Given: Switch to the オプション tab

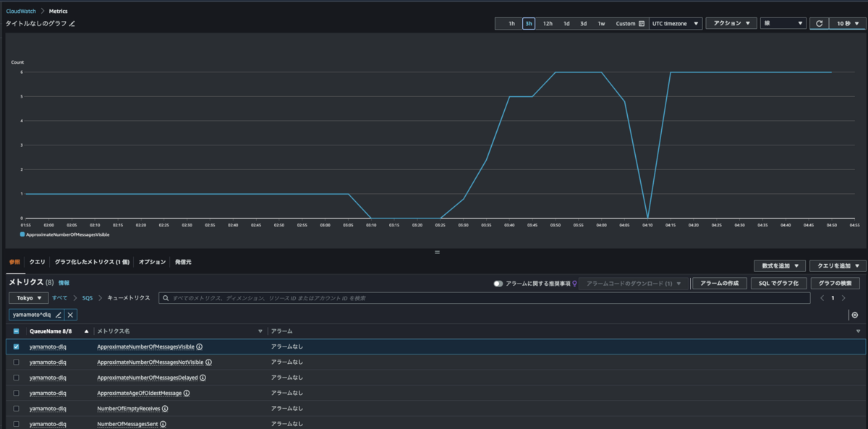Looking at the screenshot, I should tap(152, 262).
